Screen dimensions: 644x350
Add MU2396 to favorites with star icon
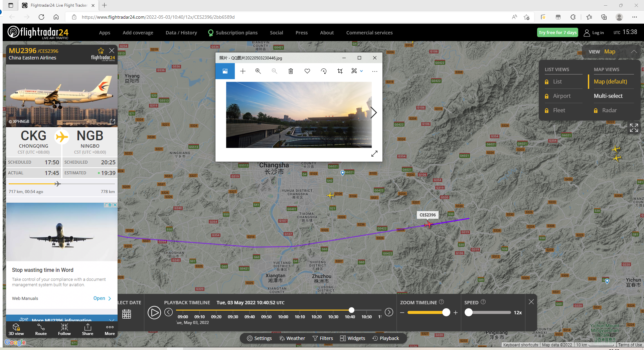101,51
